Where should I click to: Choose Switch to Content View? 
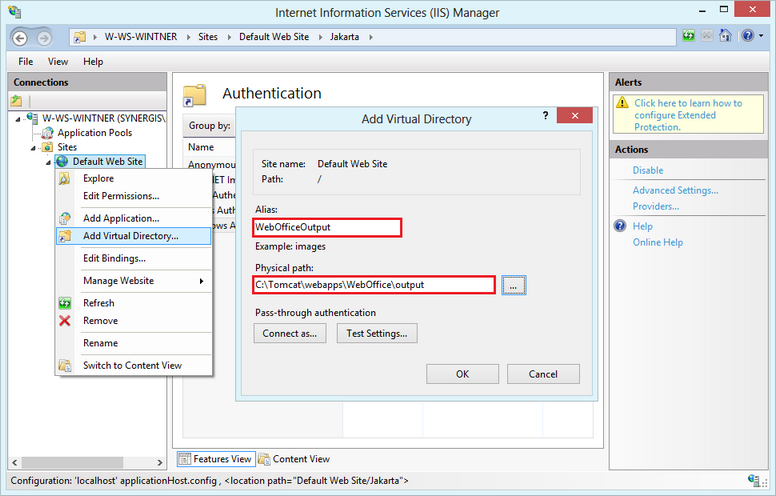tap(134, 365)
